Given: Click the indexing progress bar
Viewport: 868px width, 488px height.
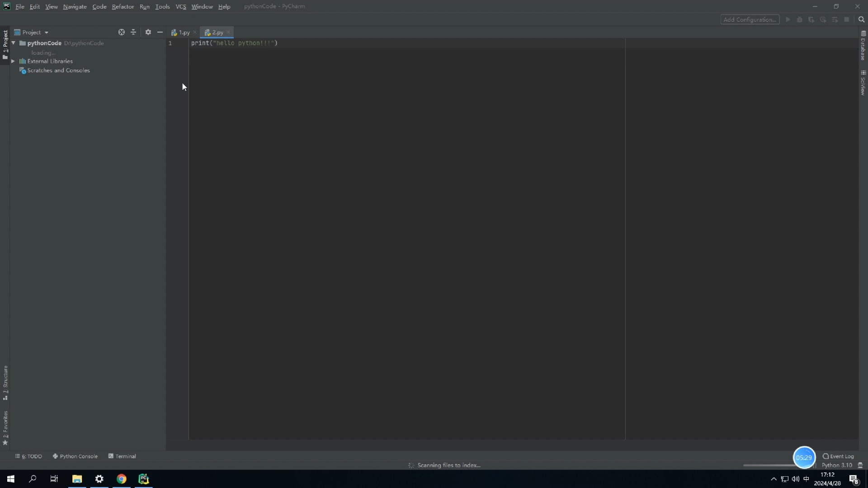Looking at the screenshot, I should pyautogui.click(x=769, y=465).
